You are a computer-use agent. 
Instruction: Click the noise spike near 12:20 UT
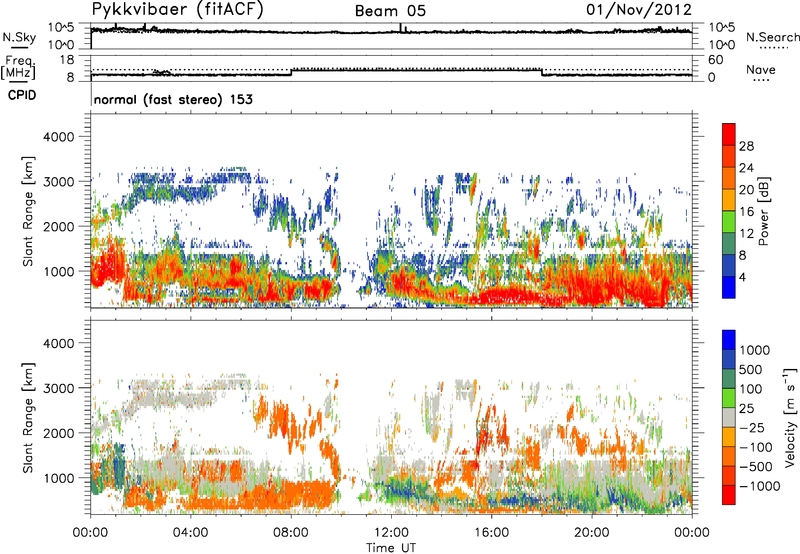401,28
